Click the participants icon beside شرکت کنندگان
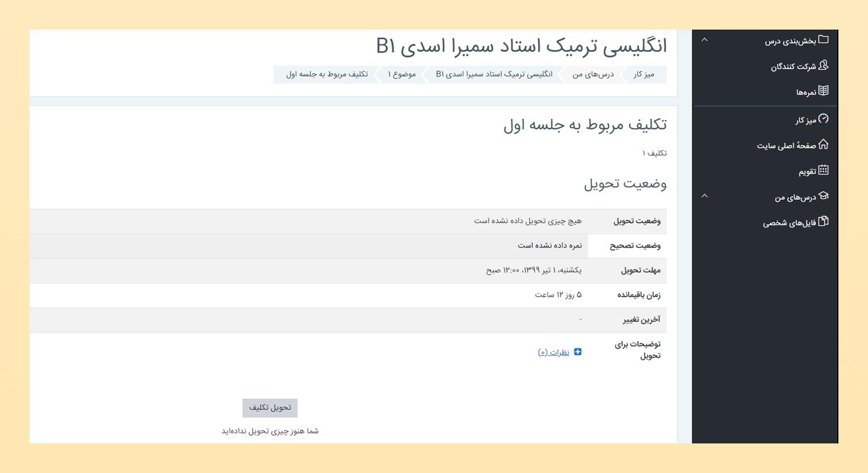The image size is (868, 473). click(x=823, y=66)
